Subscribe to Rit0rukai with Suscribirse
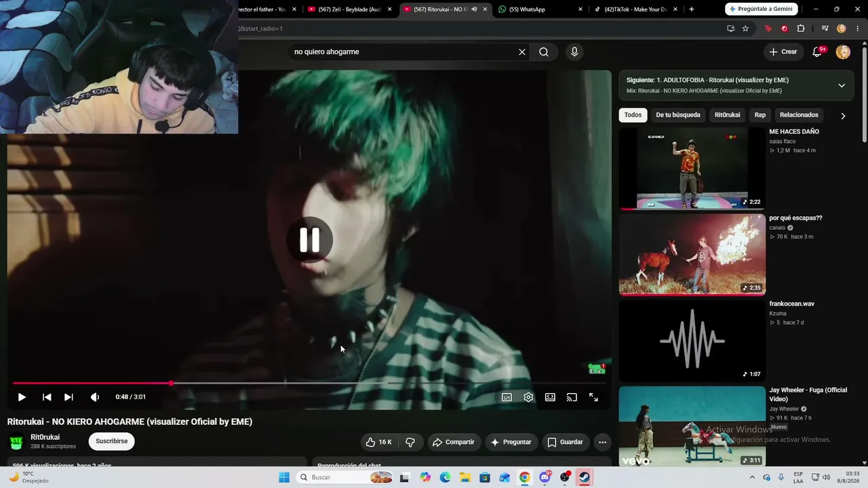The width and height of the screenshot is (868, 488). tap(111, 441)
